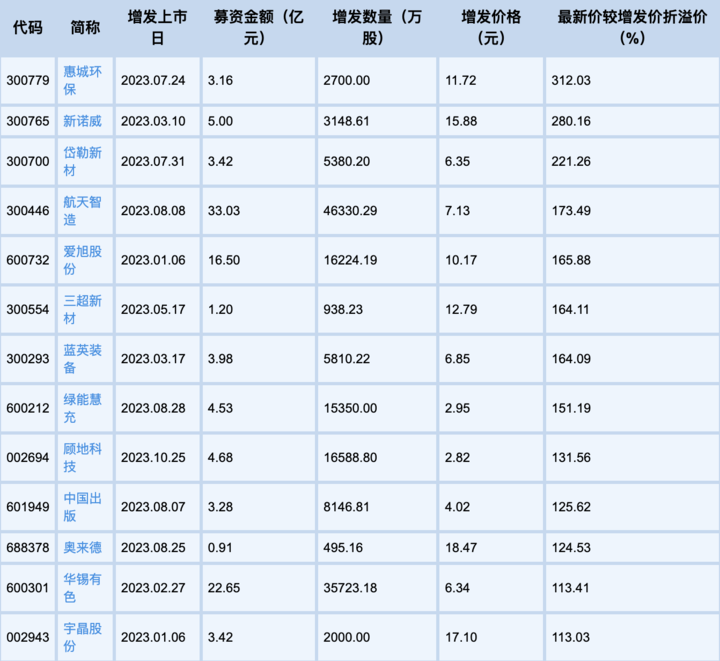Click the issue quantity 2700.00

click(347, 81)
